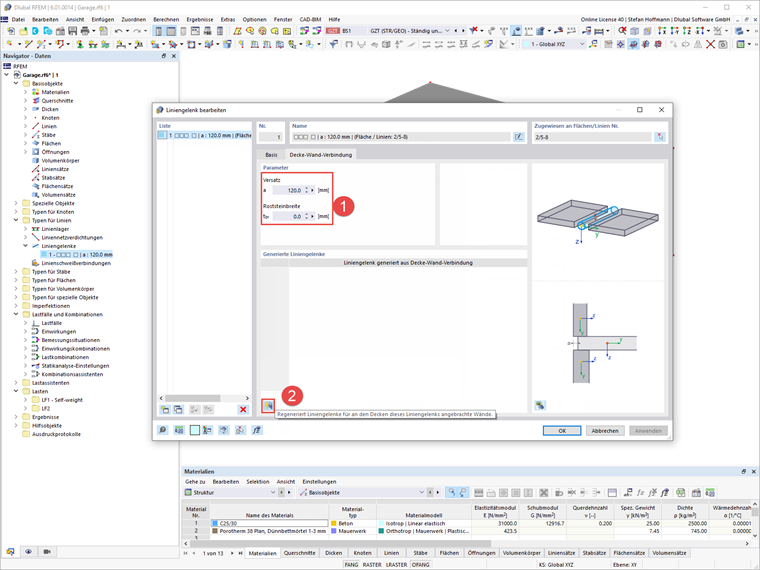Viewport: 760px width, 570px height.
Task: Toggle the table panel view button in toolbar
Action: 171,31
